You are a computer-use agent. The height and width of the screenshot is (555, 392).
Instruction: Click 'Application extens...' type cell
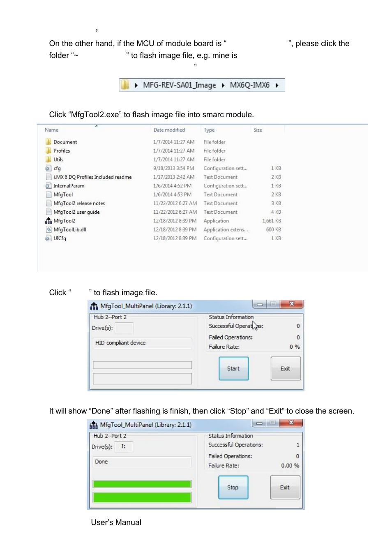pos(226,229)
